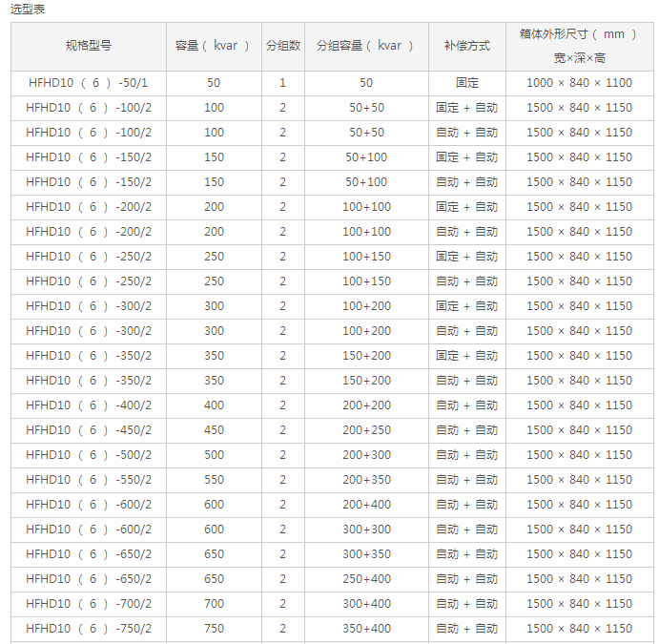The image size is (659, 644).
Task: Select model cell HFHD10（6）-500/2
Action: pyautogui.click(x=89, y=455)
